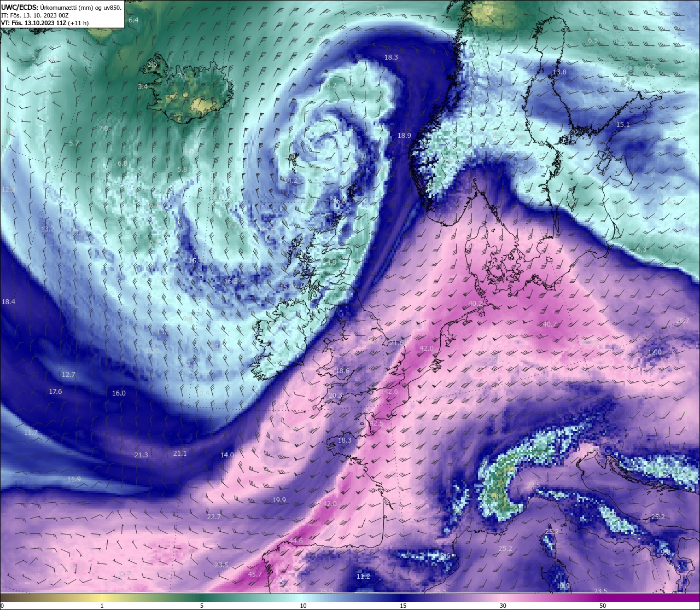Click the IT: Fös. 13. 10. 2023 00Z line
This screenshot has width=700, height=610.
34,15
